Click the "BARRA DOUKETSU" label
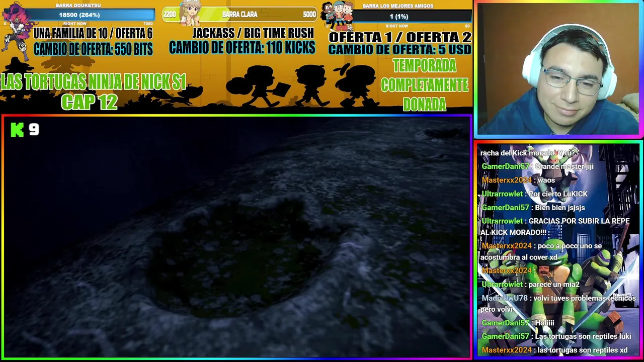 point(78,5)
